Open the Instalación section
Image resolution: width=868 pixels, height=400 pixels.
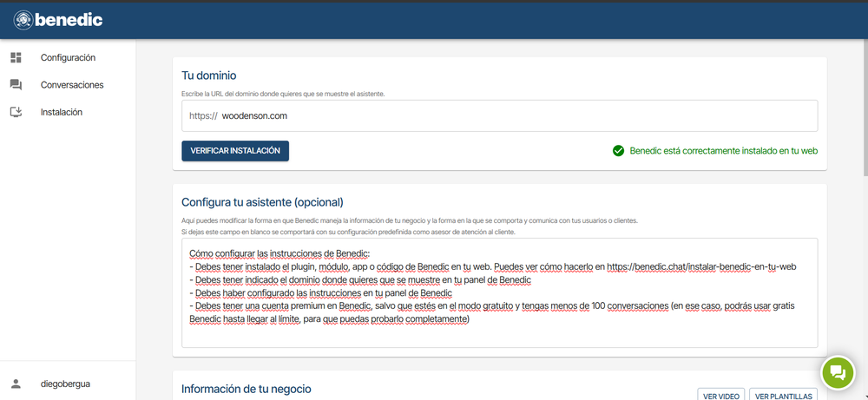tap(68, 112)
